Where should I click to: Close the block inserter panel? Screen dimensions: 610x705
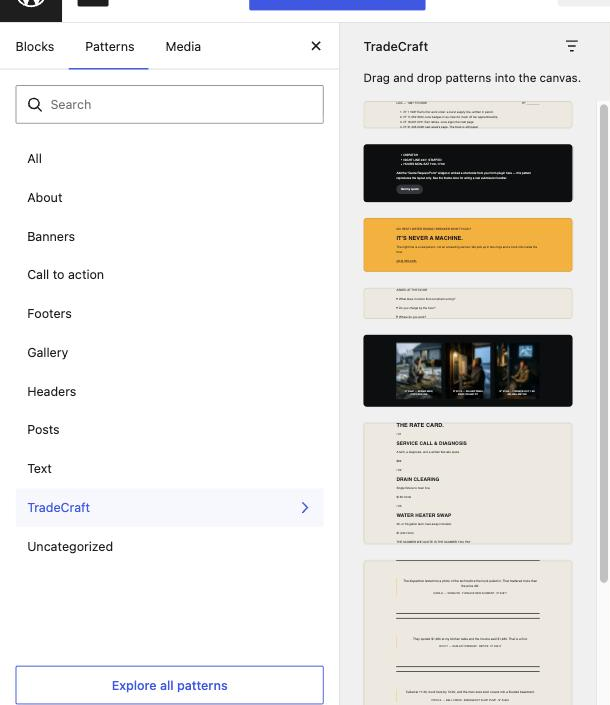tap(316, 46)
